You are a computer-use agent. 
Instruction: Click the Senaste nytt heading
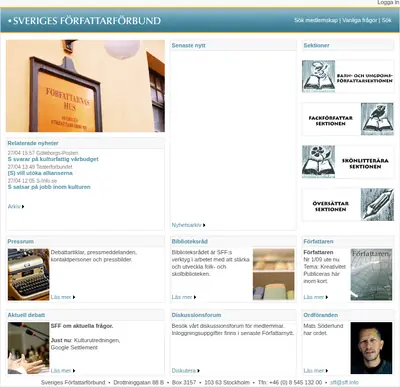point(189,45)
